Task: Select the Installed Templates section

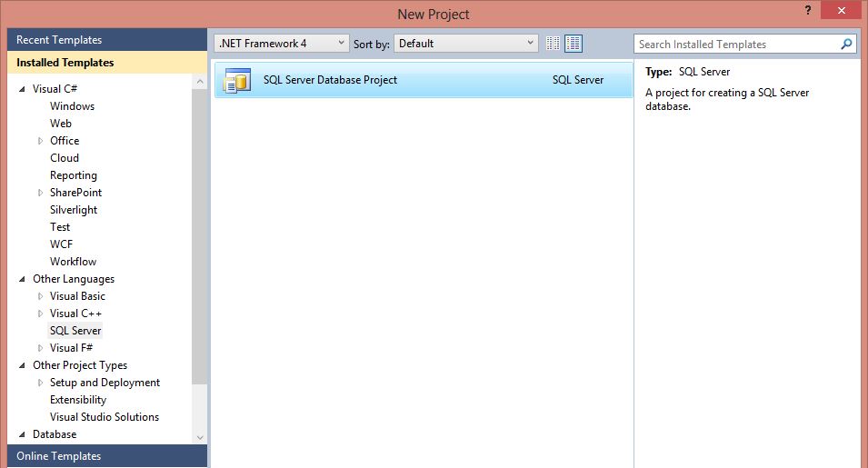Action: [107, 63]
